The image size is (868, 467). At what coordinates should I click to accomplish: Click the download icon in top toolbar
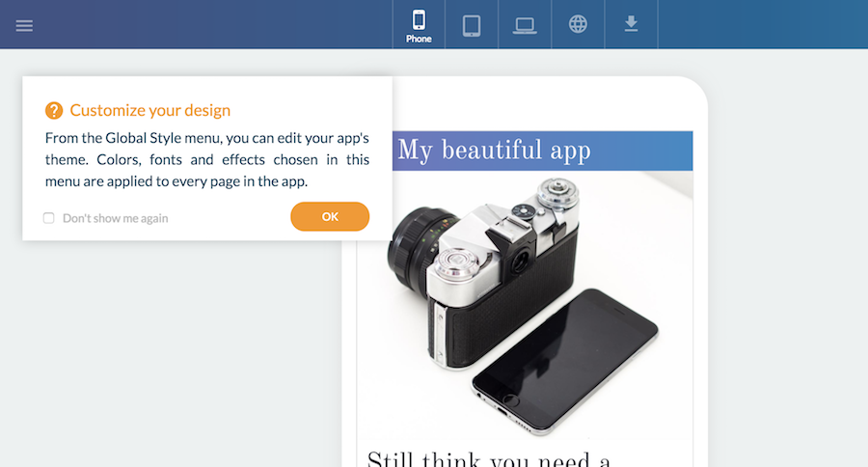point(632,24)
